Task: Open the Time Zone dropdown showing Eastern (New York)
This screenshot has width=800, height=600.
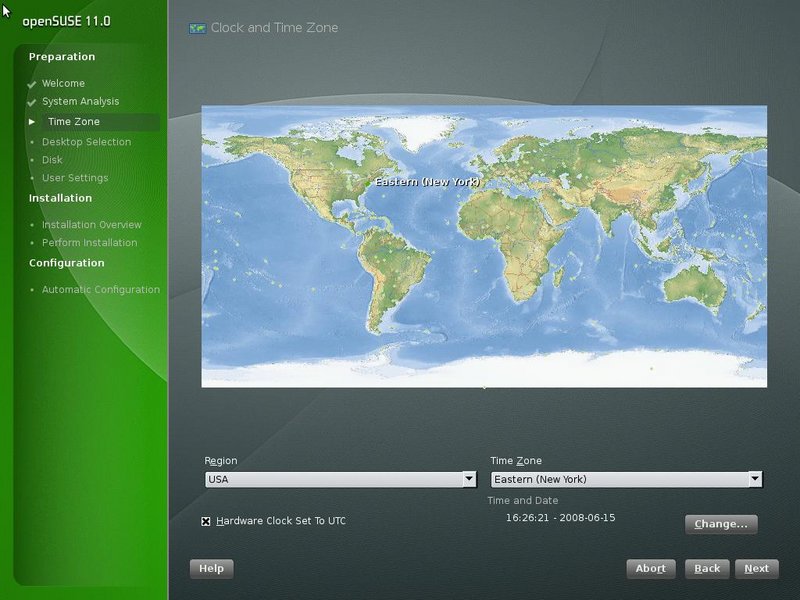Action: coord(627,479)
